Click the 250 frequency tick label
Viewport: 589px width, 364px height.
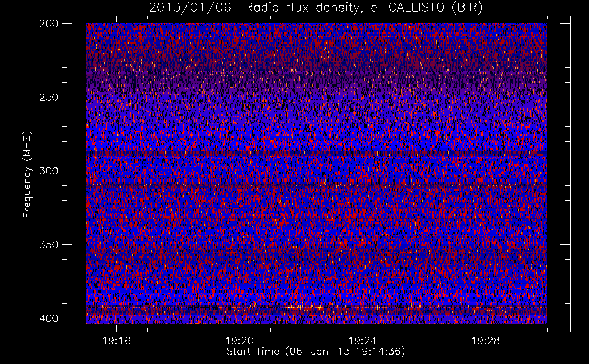tap(48, 97)
